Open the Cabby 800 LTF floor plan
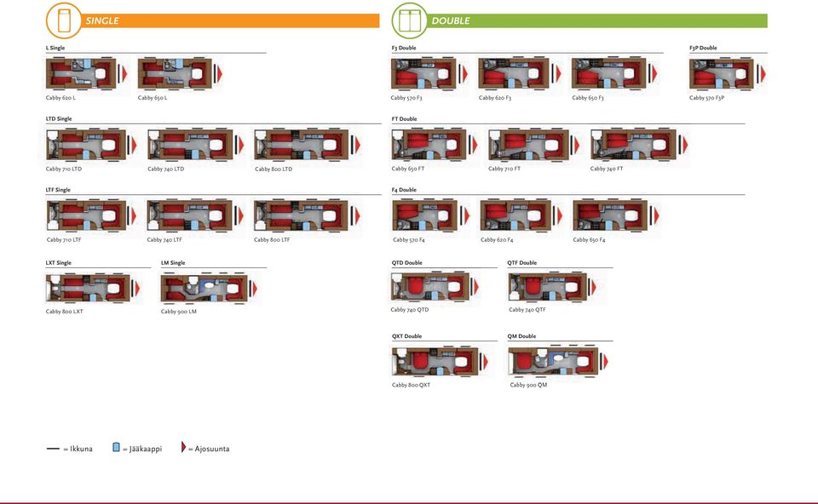The height and width of the screenshot is (504, 818). (308, 215)
